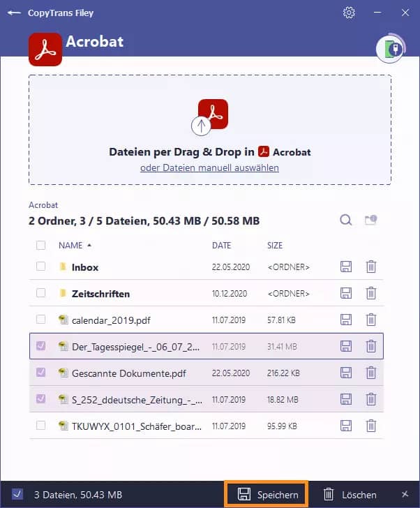Click 'oder Dateien manuell auswählen' link

click(209, 167)
